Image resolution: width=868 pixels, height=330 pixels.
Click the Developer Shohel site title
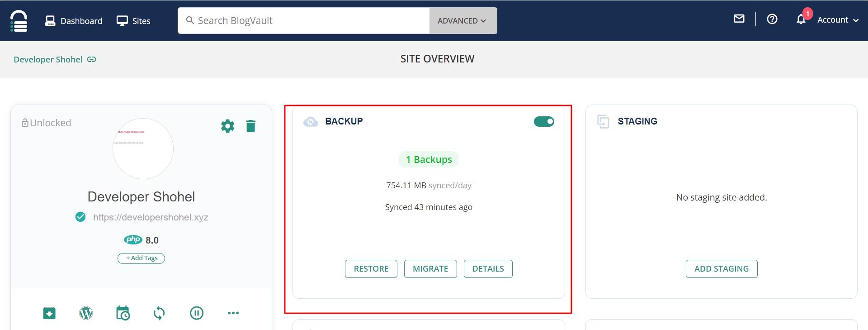click(141, 197)
